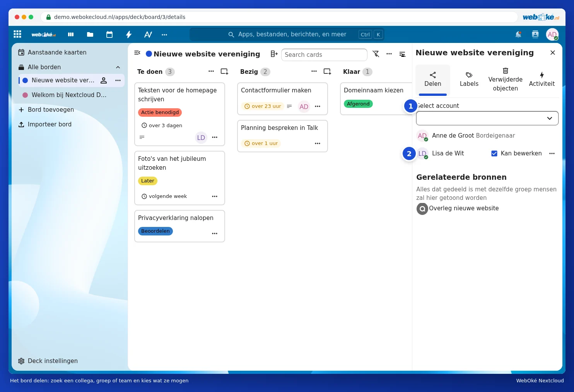Open the app grid menu icon

[17, 34]
